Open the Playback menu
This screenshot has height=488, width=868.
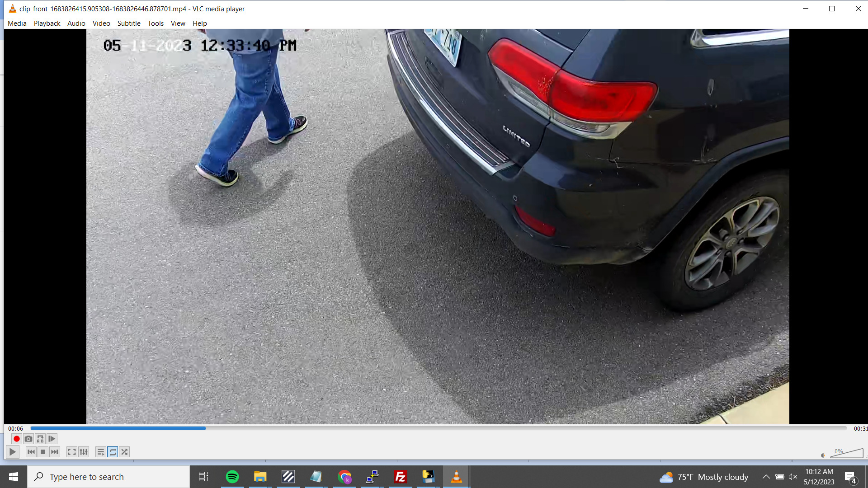click(x=47, y=23)
